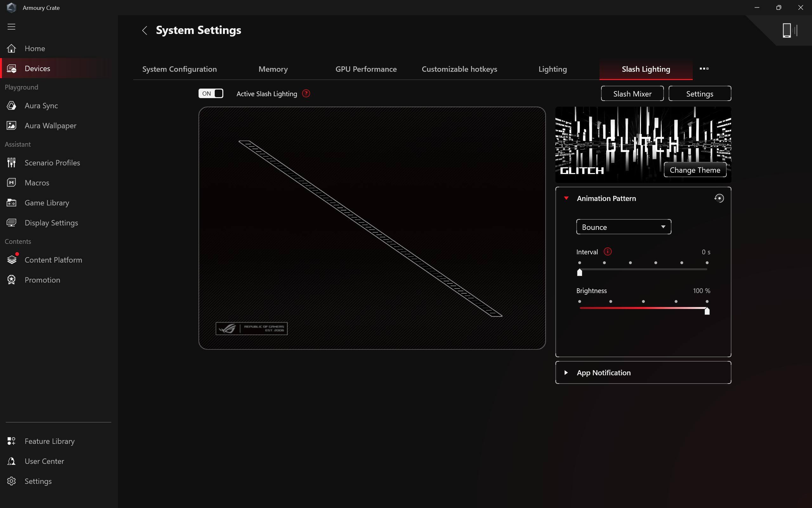This screenshot has width=812, height=508.
Task: Click the "Playground" section label
Action: click(22, 87)
